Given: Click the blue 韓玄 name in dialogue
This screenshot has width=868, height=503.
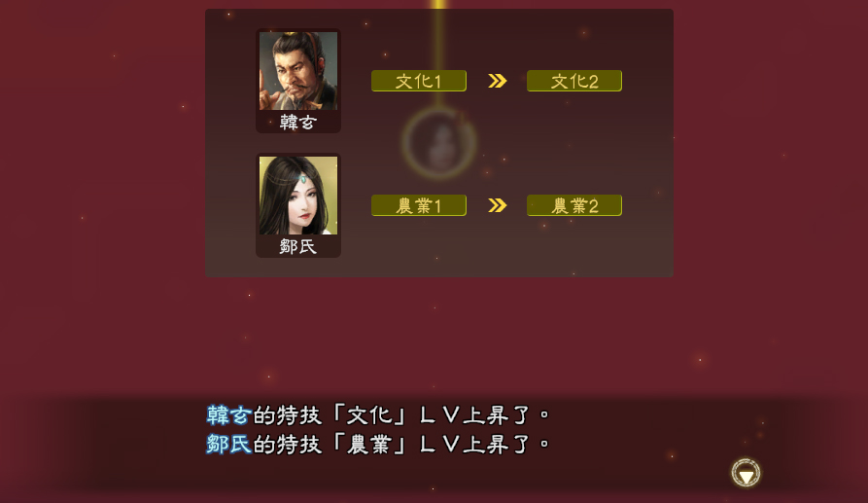Looking at the screenshot, I should 229,414.
